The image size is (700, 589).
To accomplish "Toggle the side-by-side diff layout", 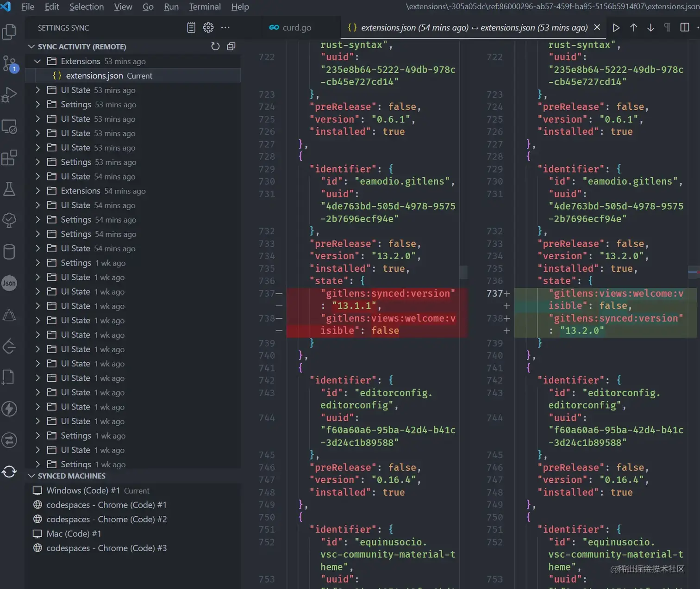I will point(685,28).
